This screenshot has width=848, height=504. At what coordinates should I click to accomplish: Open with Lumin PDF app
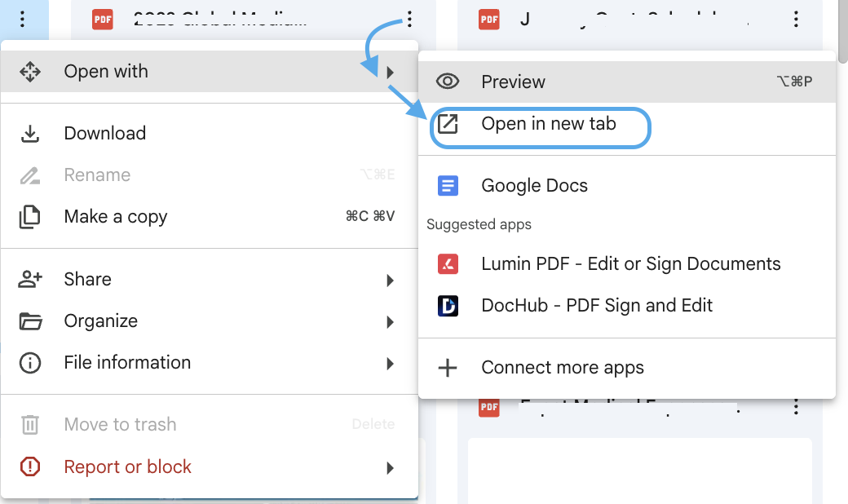627,264
